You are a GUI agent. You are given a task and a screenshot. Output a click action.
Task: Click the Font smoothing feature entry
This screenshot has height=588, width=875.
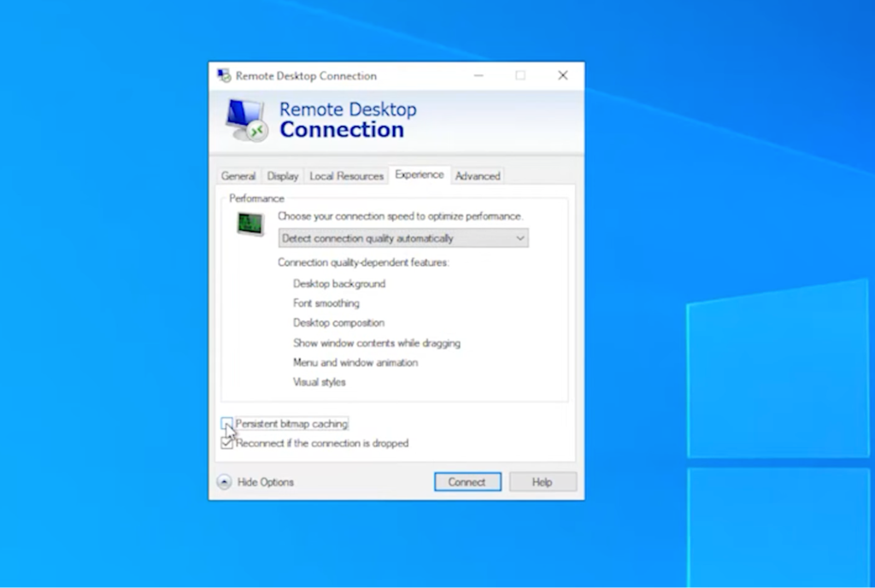point(326,303)
